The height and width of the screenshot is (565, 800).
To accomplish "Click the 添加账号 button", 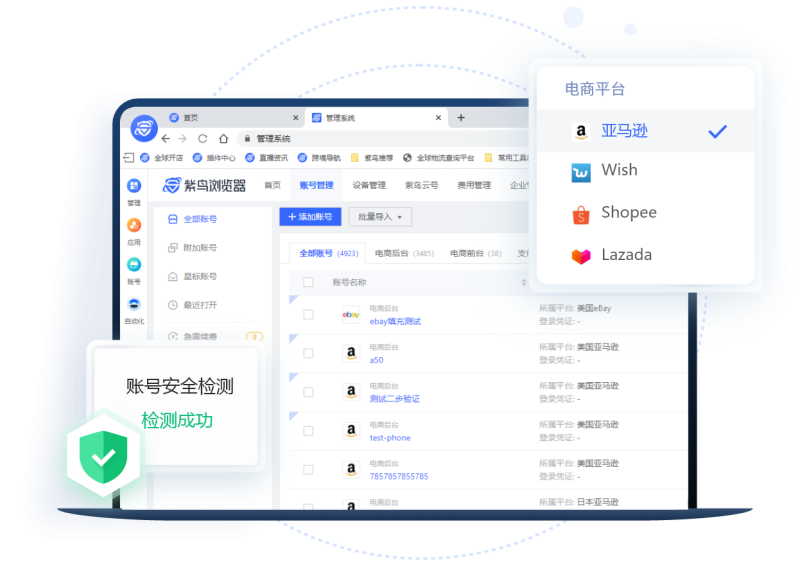I will click(310, 217).
